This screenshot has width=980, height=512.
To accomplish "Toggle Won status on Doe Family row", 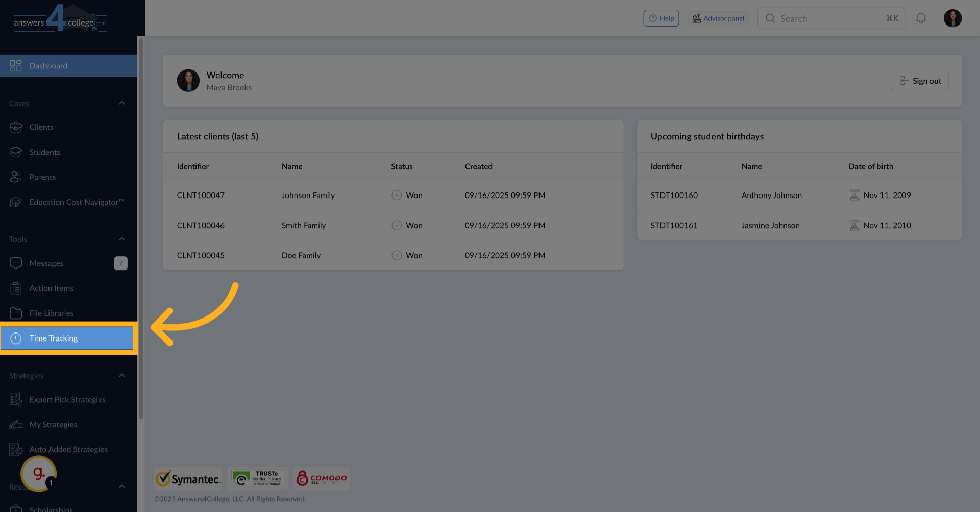I will 397,255.
